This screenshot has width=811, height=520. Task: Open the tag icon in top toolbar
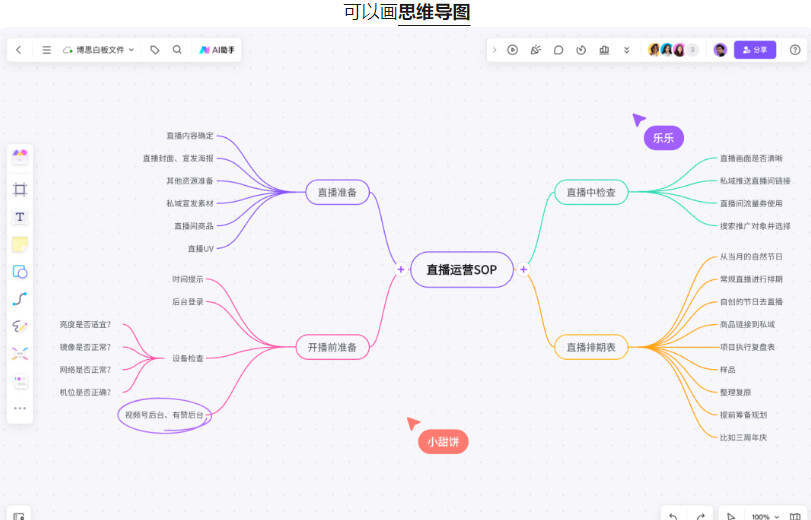tap(155, 49)
